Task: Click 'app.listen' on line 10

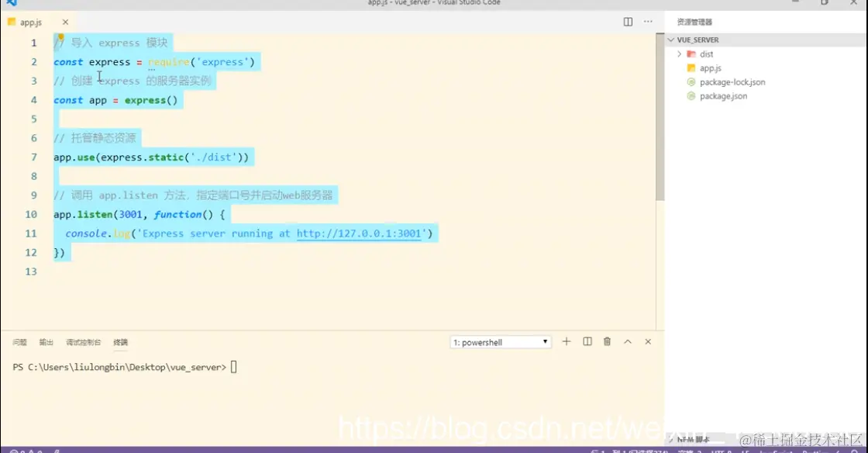Action: point(83,214)
